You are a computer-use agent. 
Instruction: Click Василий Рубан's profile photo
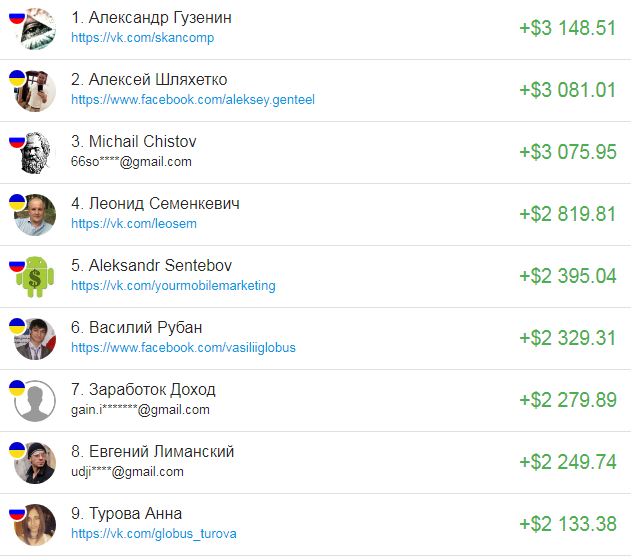(x=35, y=339)
